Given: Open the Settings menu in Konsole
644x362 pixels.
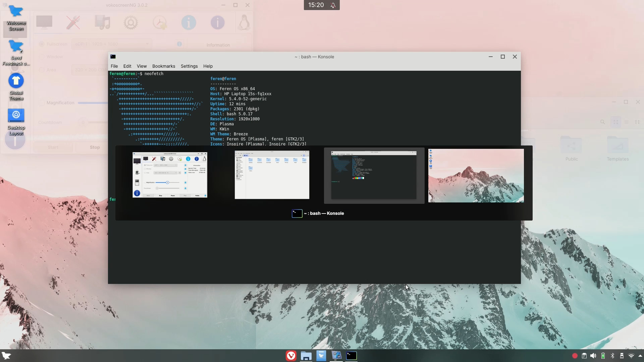Looking at the screenshot, I should click(x=189, y=66).
